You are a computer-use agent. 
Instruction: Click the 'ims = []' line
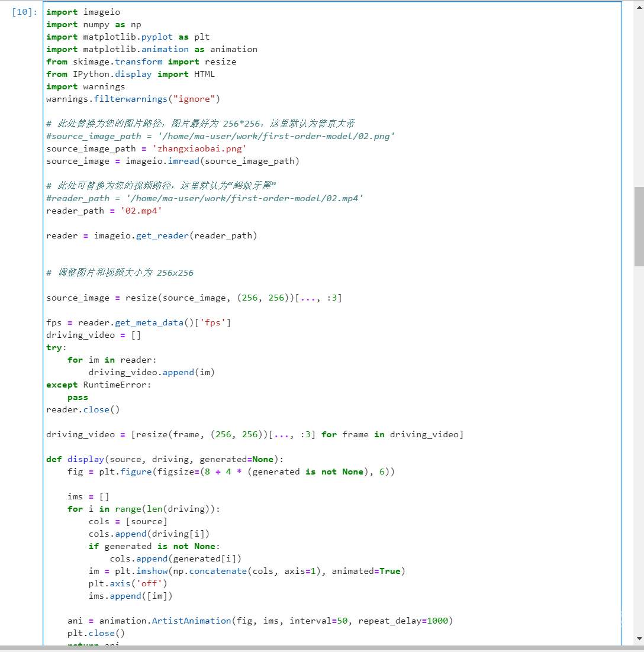point(88,497)
